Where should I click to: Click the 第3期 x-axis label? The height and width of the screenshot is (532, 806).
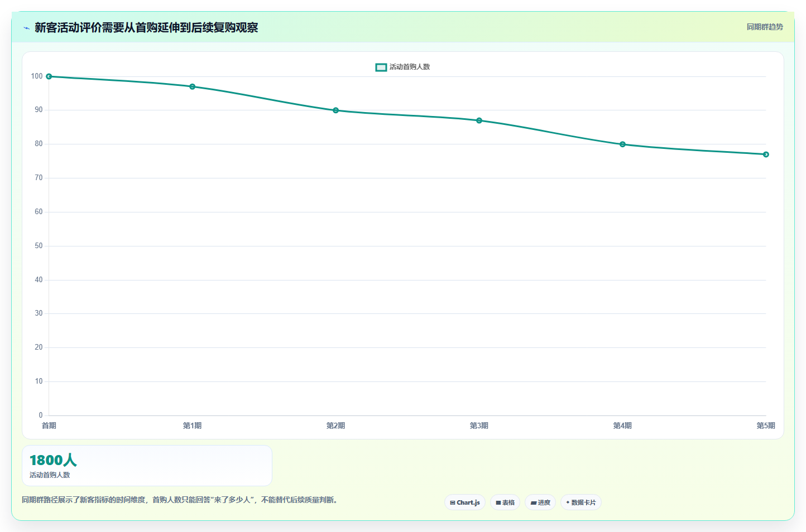[479, 425]
